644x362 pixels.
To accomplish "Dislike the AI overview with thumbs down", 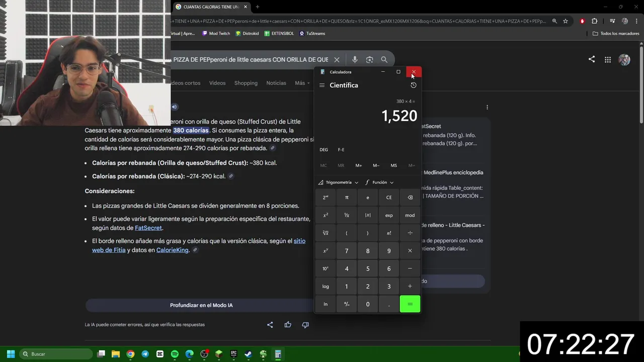I will [305, 325].
